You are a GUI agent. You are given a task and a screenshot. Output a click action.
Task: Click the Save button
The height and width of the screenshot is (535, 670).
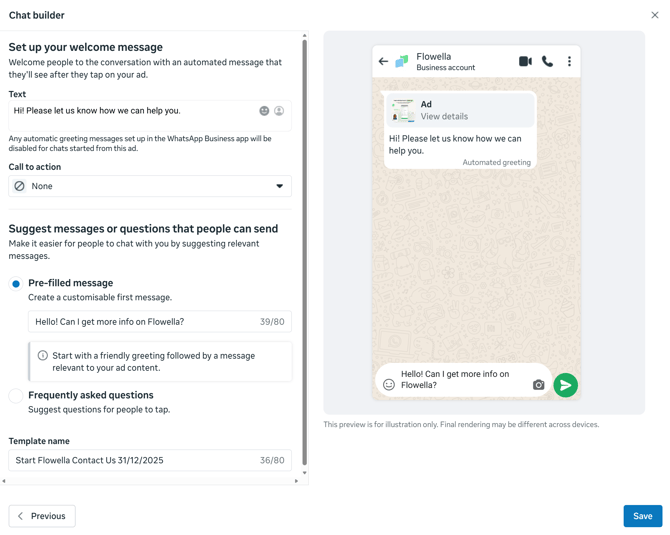642,516
